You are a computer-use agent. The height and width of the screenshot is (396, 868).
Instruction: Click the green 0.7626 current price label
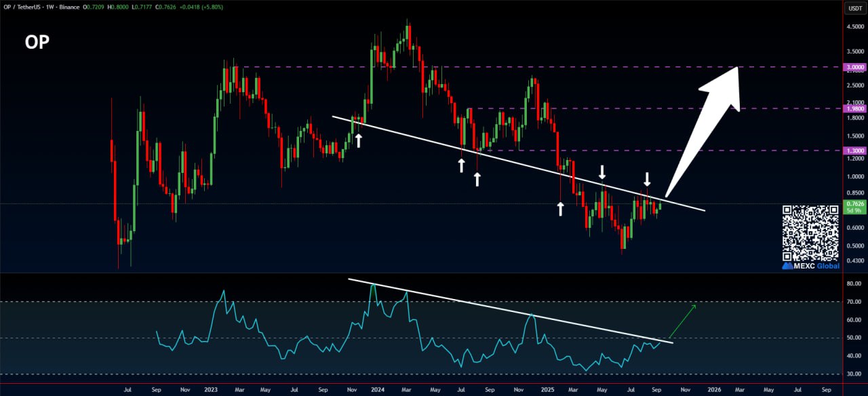pos(853,204)
